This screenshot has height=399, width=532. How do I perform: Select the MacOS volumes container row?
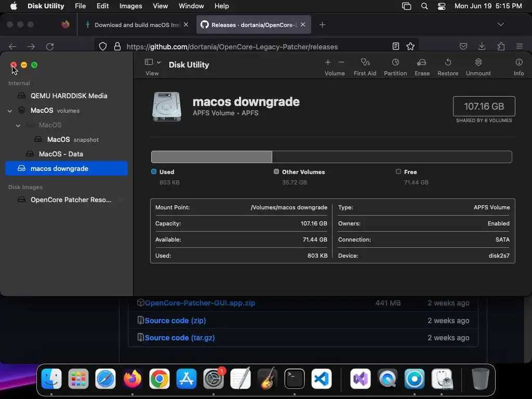[x=66, y=110]
